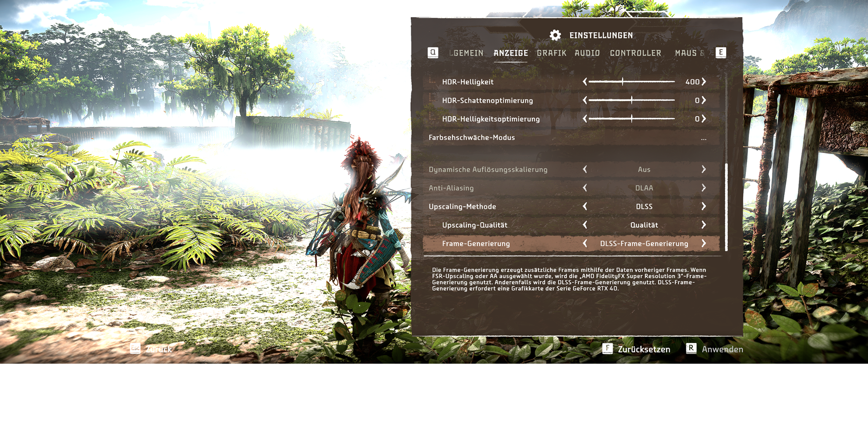
Task: Click the DLSS-Frame-Generierung value
Action: click(x=644, y=243)
